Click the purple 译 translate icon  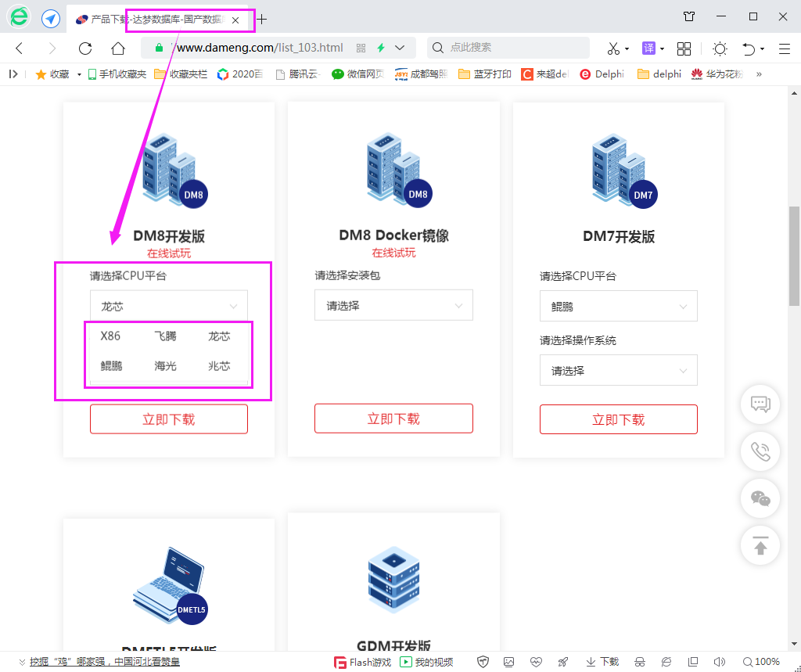tap(648, 49)
